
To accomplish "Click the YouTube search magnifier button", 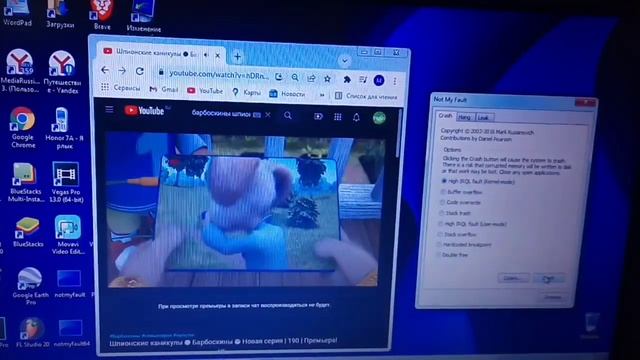I will tap(288, 116).
